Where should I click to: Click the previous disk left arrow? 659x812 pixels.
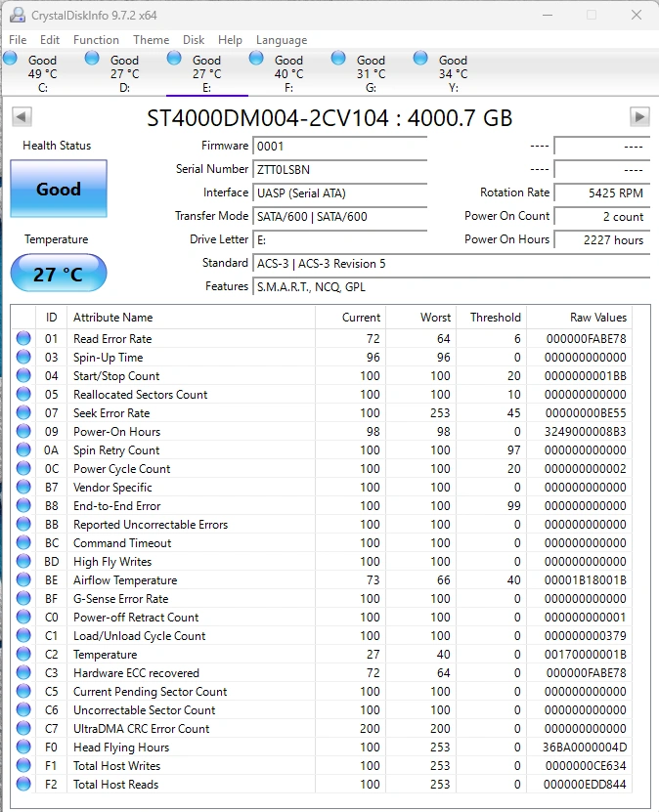(x=22, y=117)
